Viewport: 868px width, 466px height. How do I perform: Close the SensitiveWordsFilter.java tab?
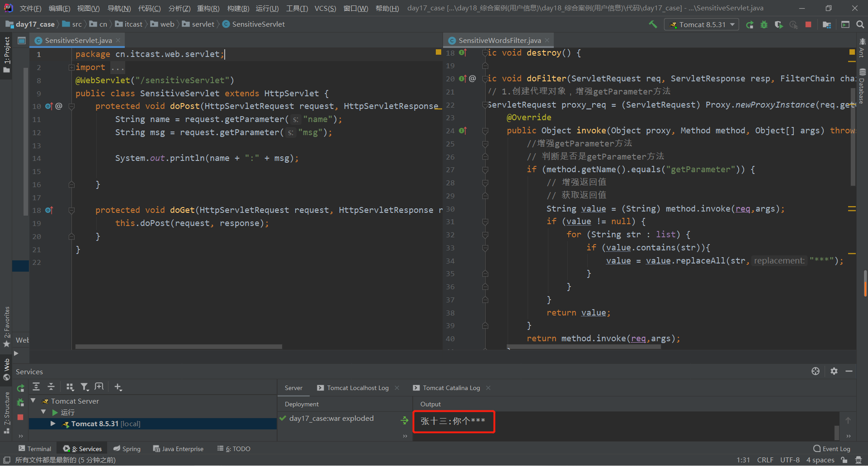pyautogui.click(x=547, y=40)
